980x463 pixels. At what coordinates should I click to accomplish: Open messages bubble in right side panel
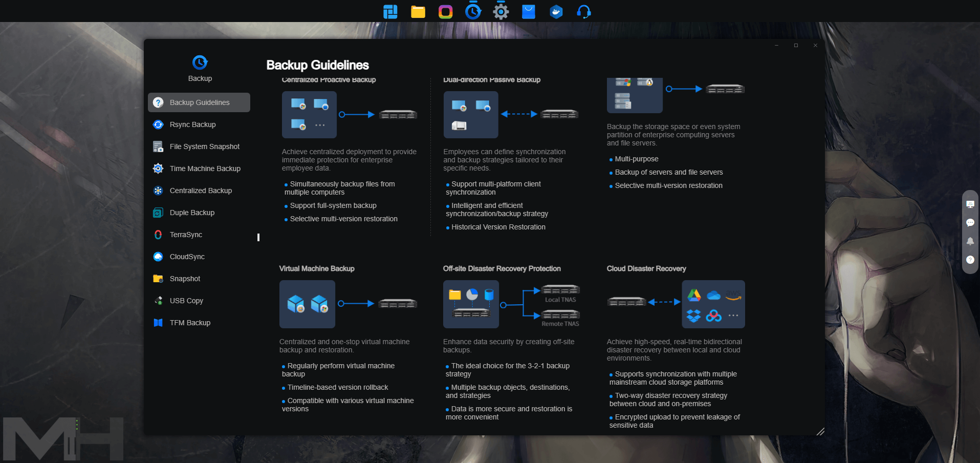970,223
